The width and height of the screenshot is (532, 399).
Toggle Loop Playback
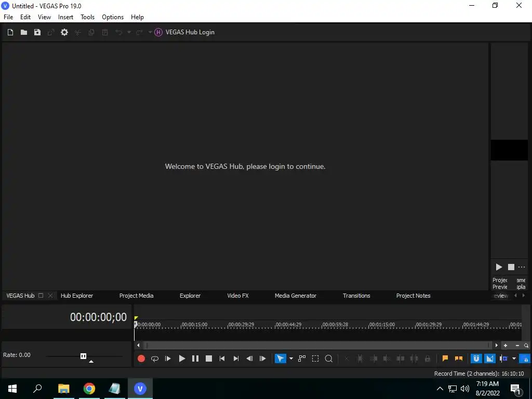click(x=155, y=358)
